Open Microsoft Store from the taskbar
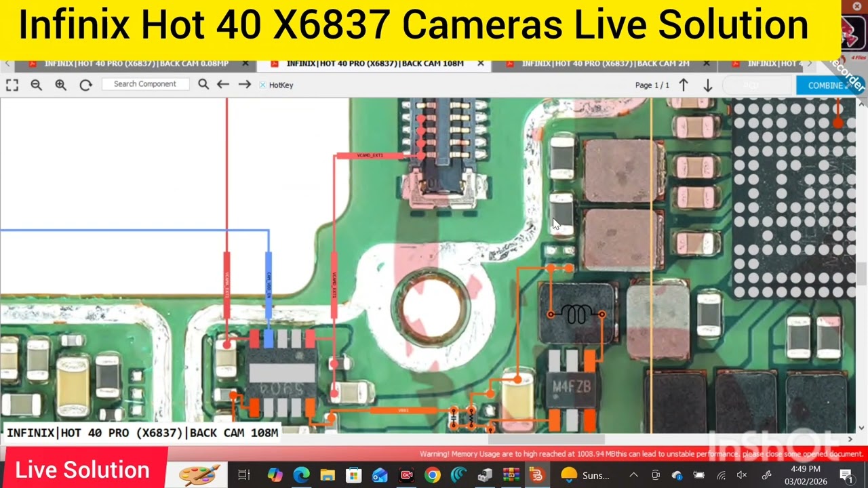 coord(353,475)
